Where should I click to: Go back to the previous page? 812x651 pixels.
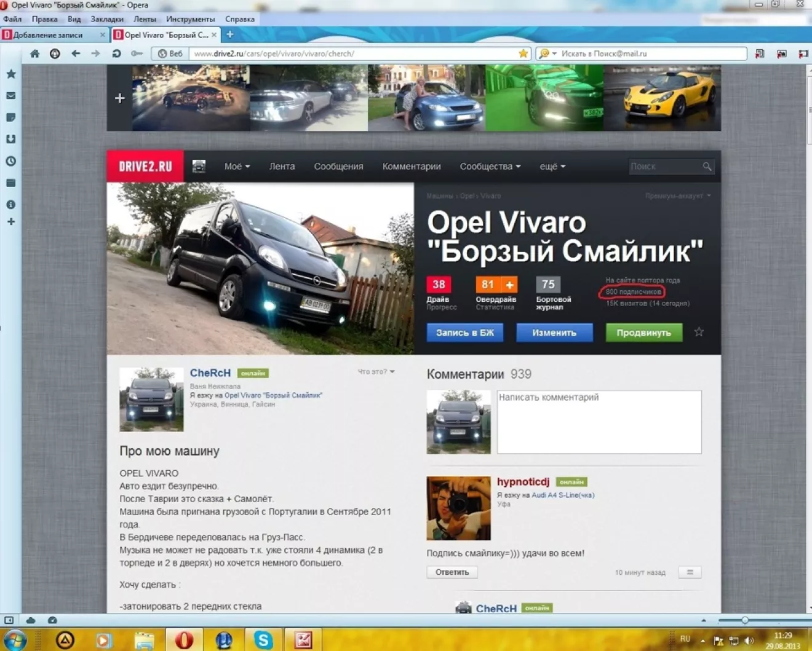(76, 53)
